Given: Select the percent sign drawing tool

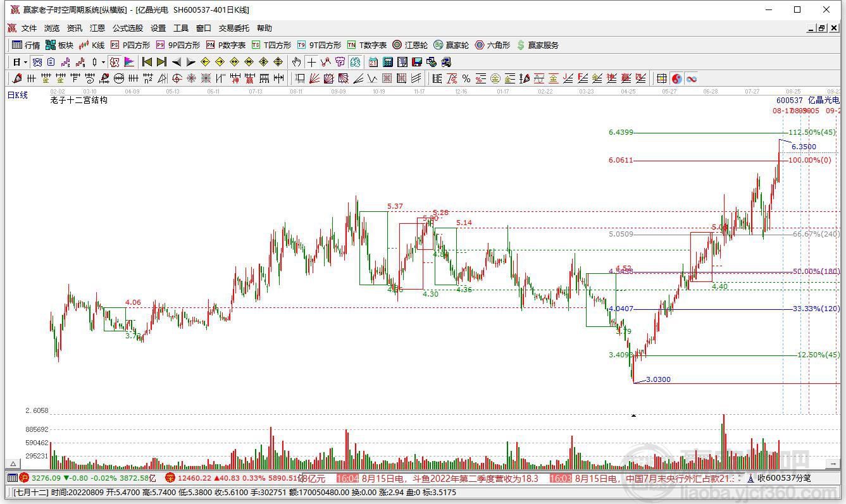Looking at the screenshot, I should click(466, 78).
